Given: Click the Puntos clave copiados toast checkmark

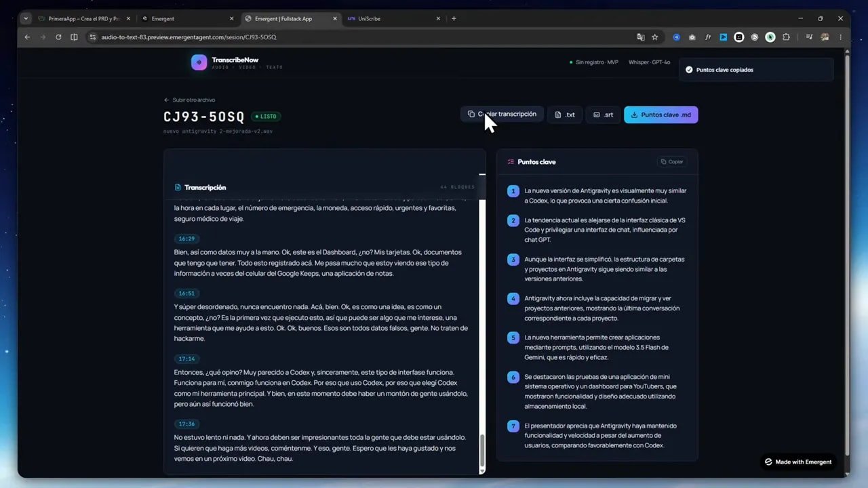Looking at the screenshot, I should (x=689, y=70).
